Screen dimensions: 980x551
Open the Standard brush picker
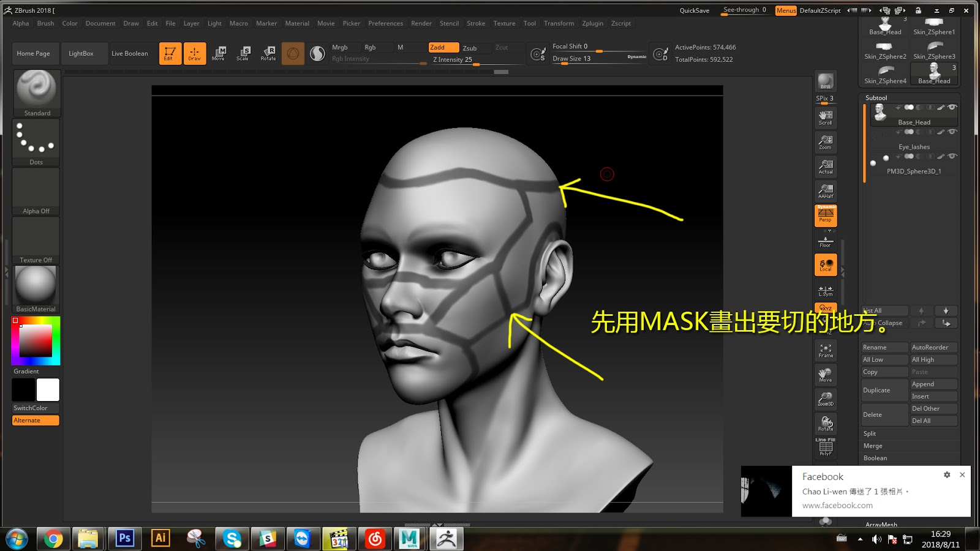pos(37,93)
